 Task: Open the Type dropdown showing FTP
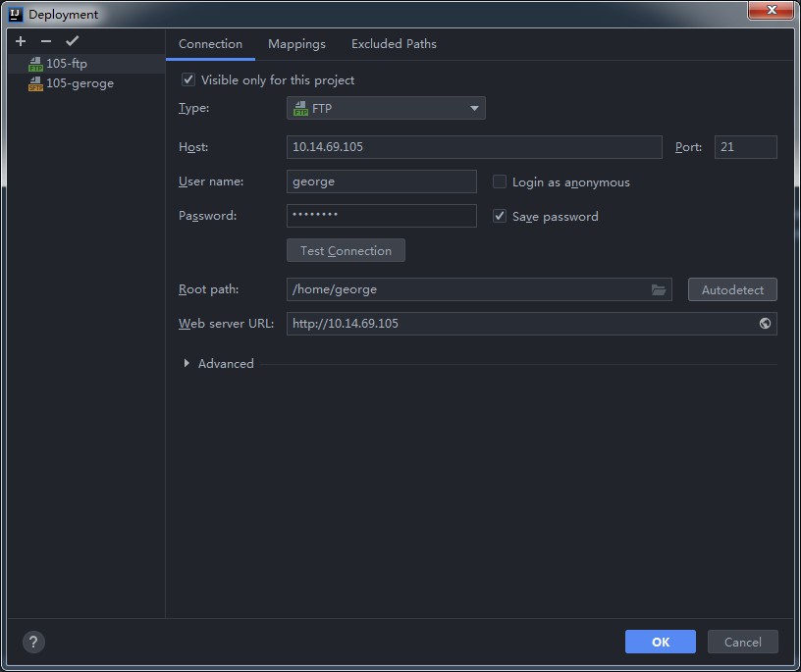click(386, 109)
